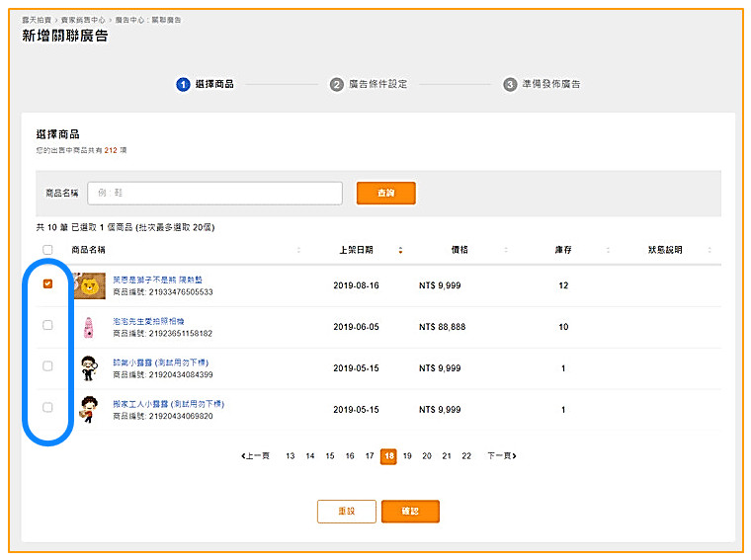
Task: Click the 商品名稱 search input field
Action: [x=214, y=193]
